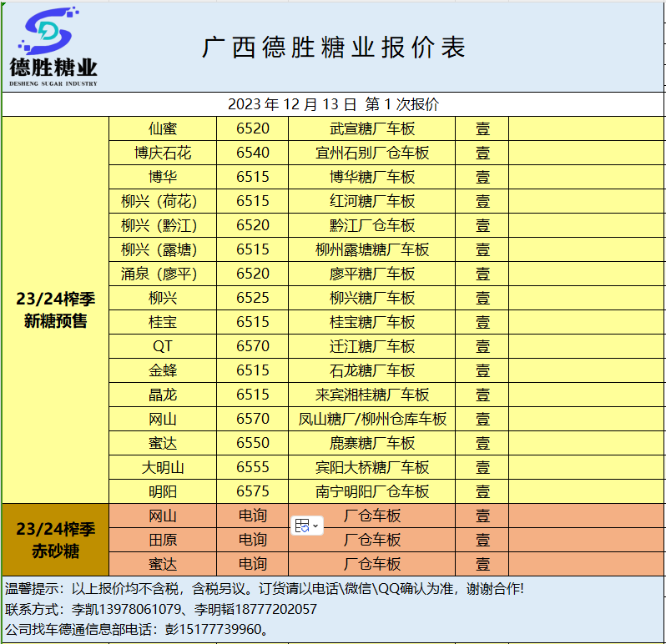
Task: Select the 6540 price for 博庆石花
Action: [x=253, y=153]
